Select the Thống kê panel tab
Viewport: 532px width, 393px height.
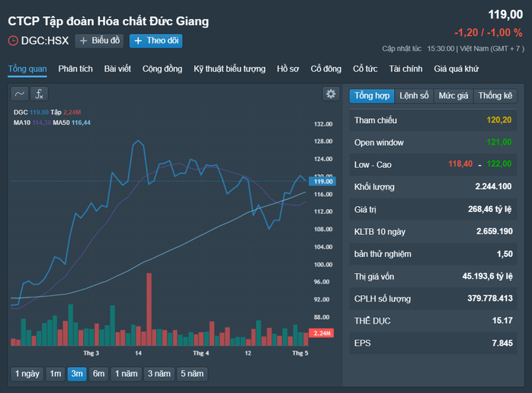pyautogui.click(x=495, y=96)
